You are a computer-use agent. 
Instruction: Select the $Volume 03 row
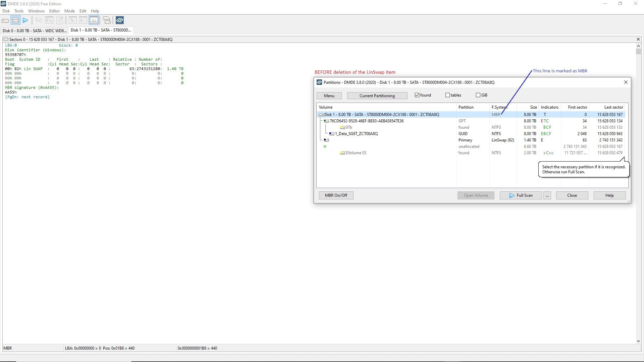471,153
